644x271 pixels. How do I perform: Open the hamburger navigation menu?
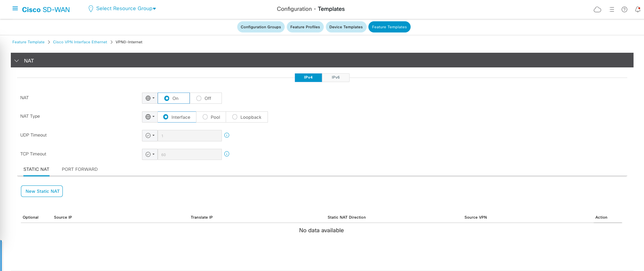click(x=15, y=9)
